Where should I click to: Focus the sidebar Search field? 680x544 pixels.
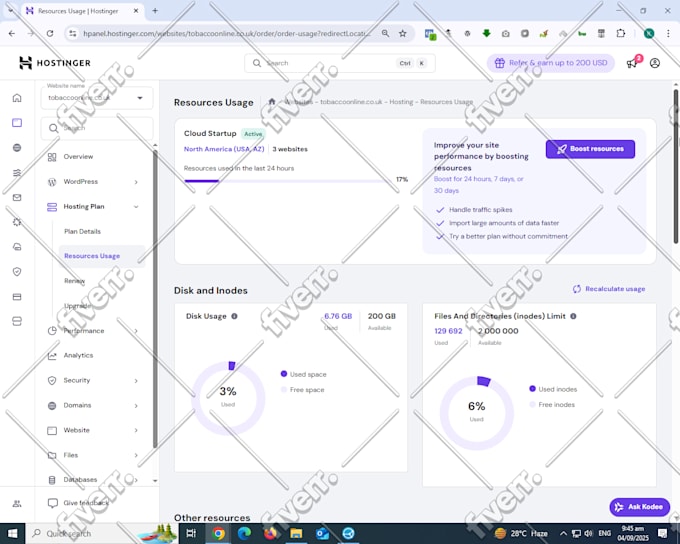coord(97,128)
